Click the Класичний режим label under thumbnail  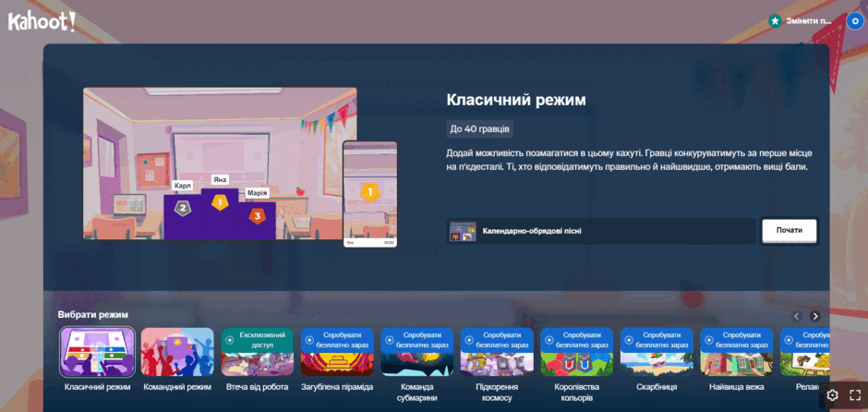tap(98, 387)
